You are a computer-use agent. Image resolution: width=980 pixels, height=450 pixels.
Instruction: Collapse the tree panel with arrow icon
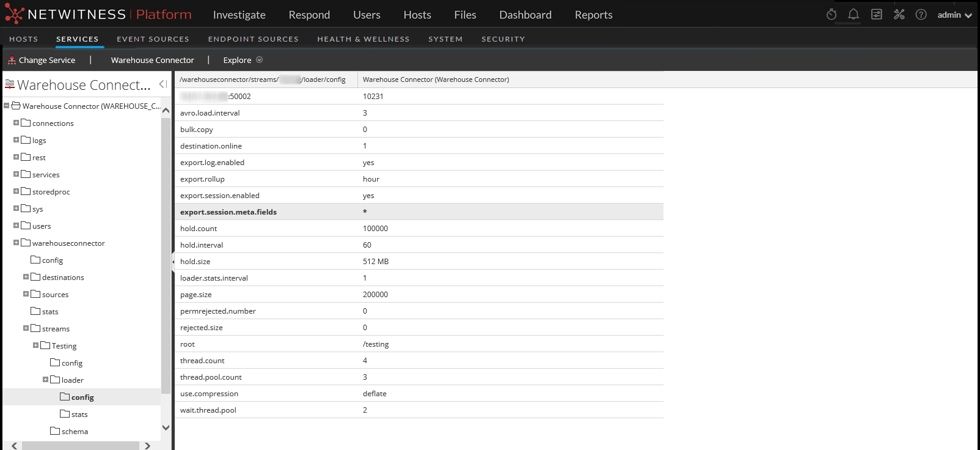click(163, 84)
